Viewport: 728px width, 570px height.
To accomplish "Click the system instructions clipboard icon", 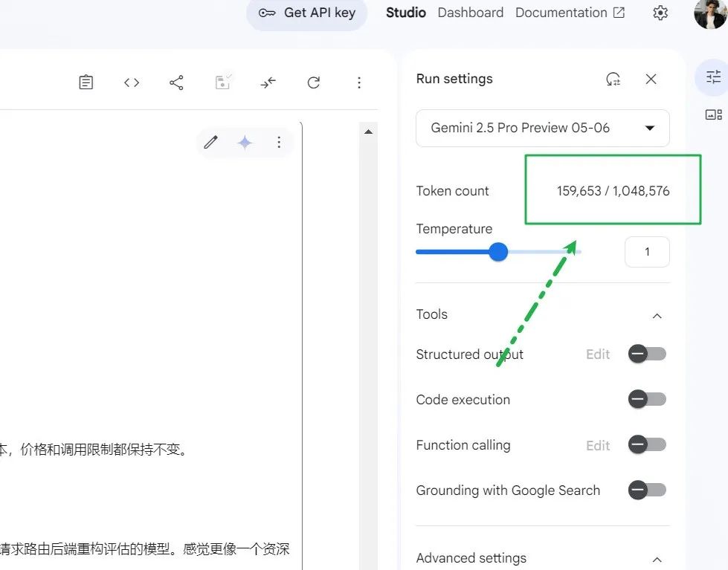I will (86, 82).
